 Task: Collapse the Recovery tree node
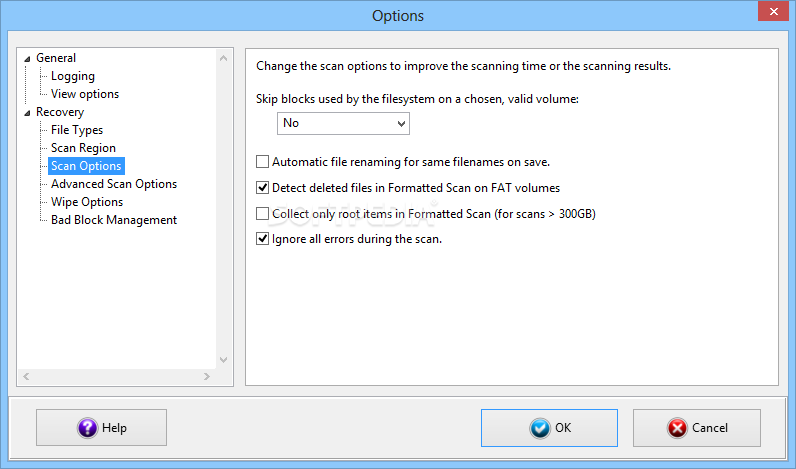(27, 113)
